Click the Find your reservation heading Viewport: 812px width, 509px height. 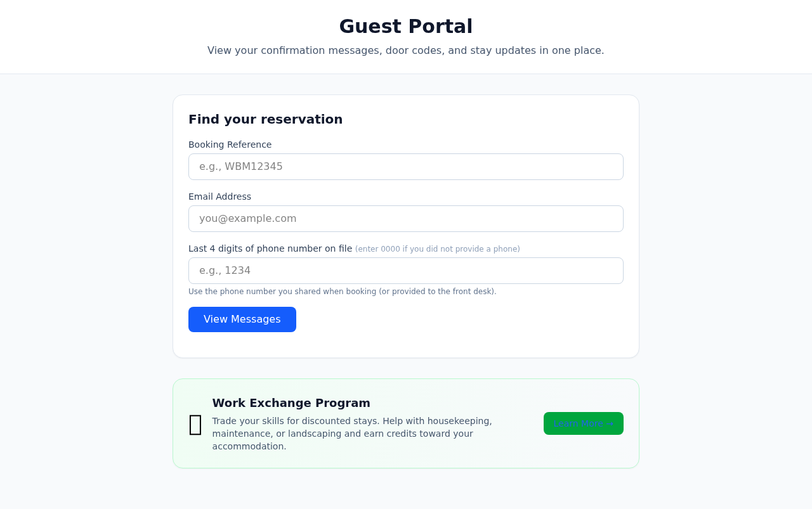265,119
